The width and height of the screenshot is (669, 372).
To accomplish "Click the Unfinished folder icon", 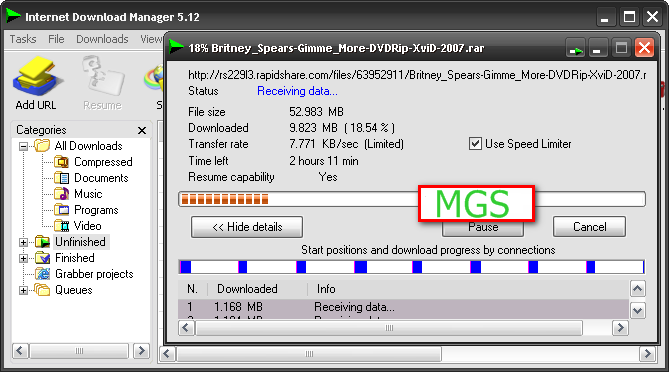I will point(43,241).
